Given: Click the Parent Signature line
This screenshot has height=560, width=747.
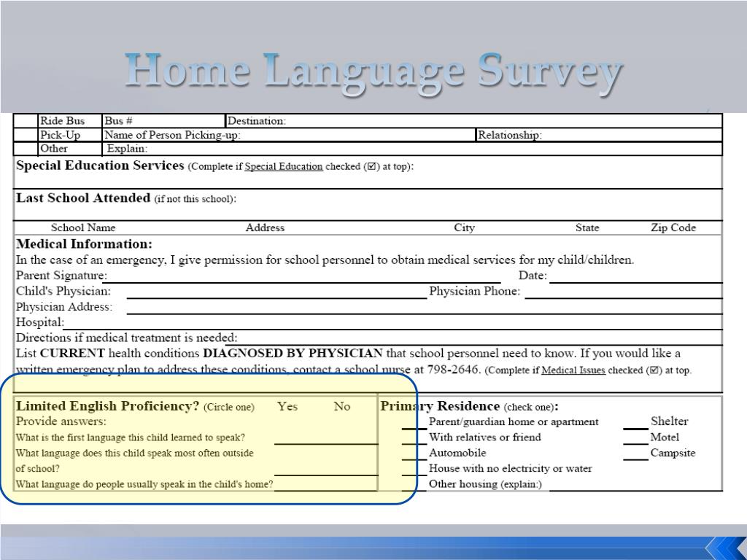Looking at the screenshot, I should click(301, 276).
